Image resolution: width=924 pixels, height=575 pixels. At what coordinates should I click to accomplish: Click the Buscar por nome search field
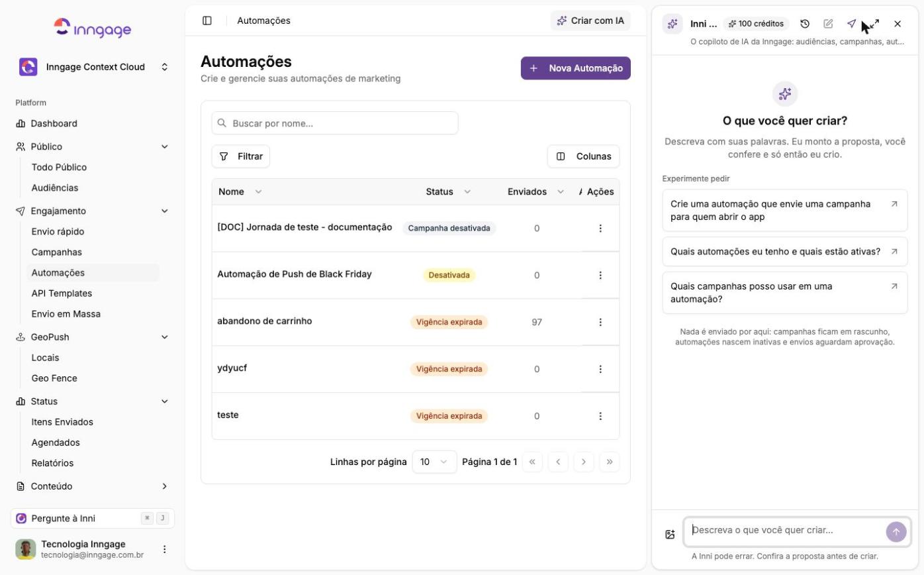tap(335, 123)
